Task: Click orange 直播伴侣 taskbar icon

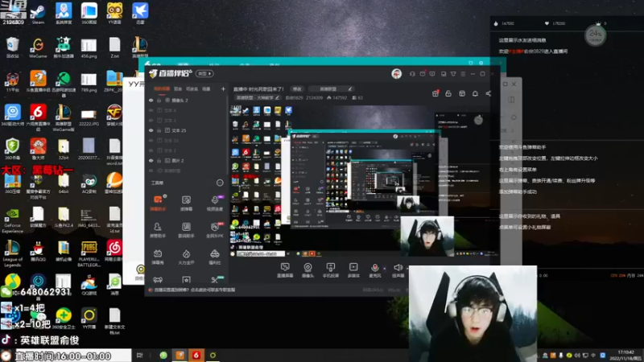Action: (180, 355)
